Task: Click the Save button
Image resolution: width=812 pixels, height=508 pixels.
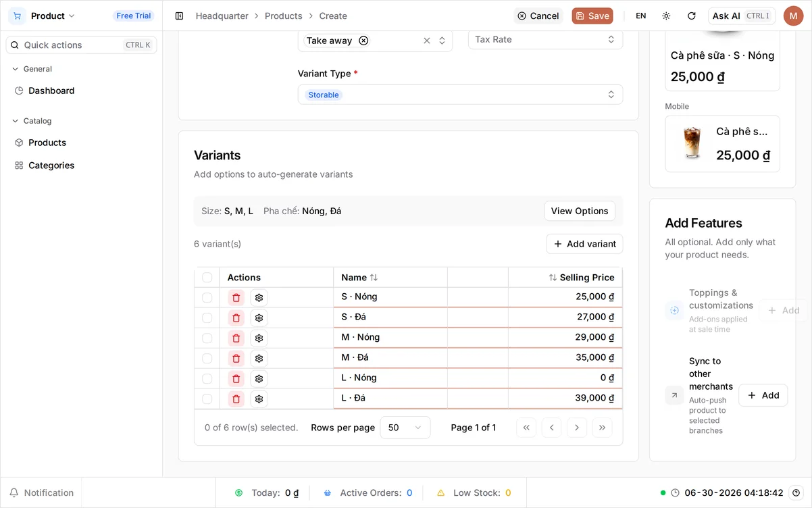Action: pos(592,16)
